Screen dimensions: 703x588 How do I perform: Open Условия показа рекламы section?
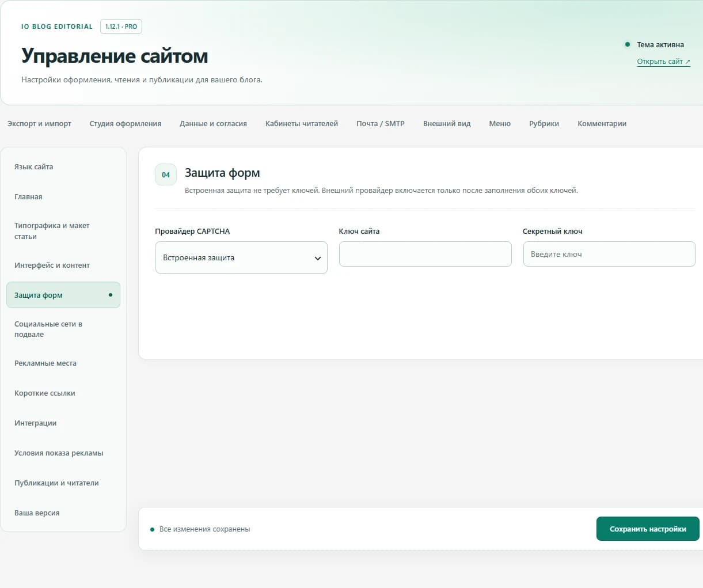(x=63, y=453)
